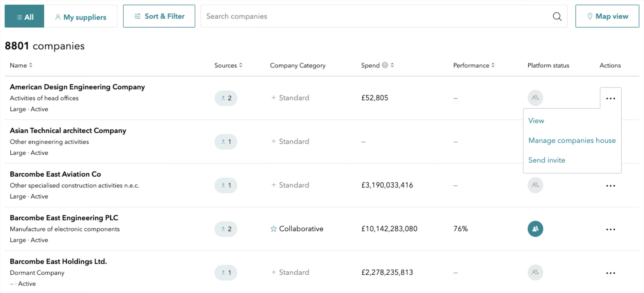Switch to Map view

(x=607, y=16)
